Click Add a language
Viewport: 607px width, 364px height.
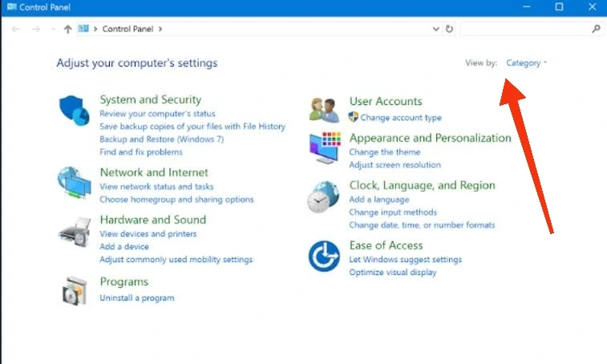379,200
